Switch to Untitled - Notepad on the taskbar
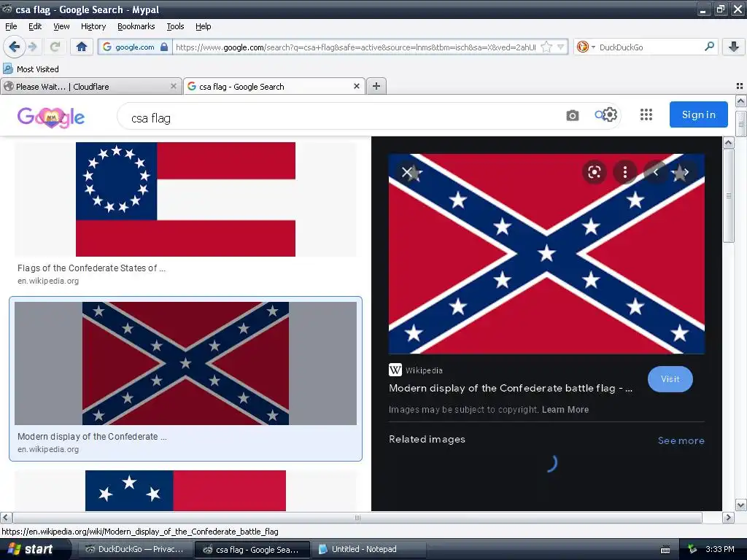Viewport: 747px width, 560px height. (x=368, y=549)
